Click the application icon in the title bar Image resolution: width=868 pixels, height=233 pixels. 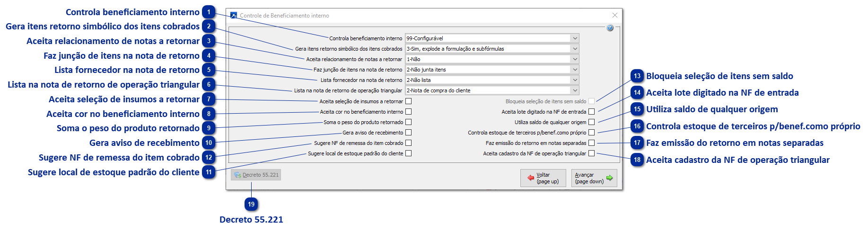pyautogui.click(x=233, y=16)
